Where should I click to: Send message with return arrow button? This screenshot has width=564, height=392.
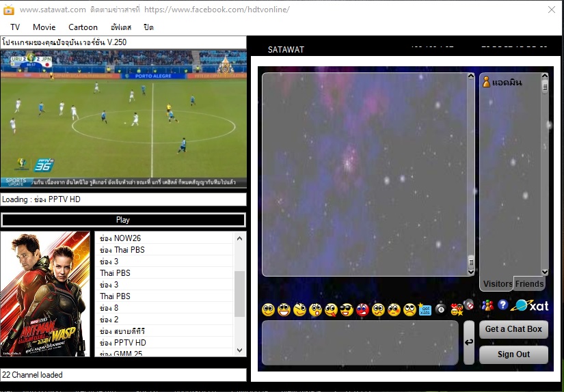[469, 342]
